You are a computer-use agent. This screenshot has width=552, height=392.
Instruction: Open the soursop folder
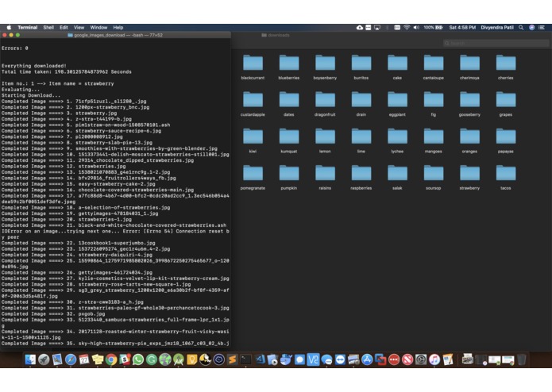pos(434,173)
